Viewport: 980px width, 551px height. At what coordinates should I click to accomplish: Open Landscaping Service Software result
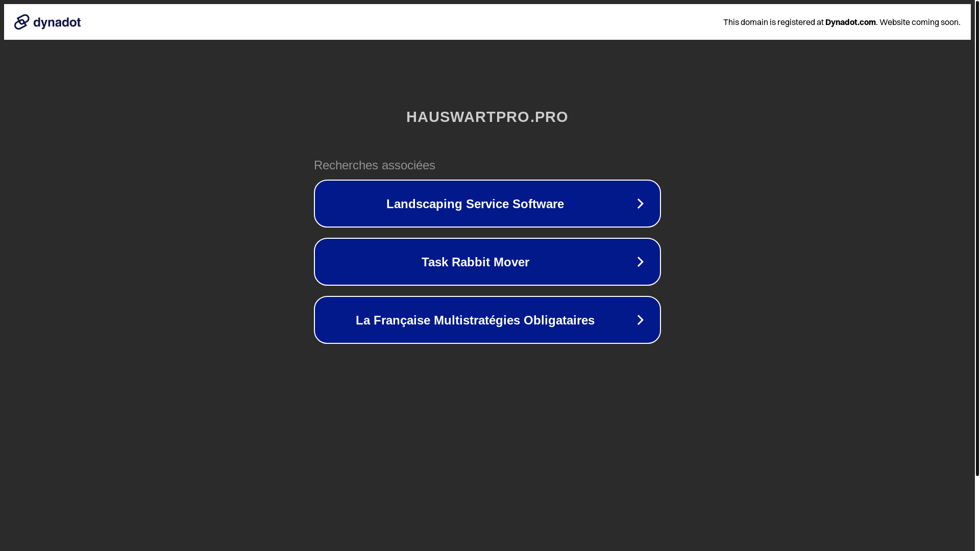pos(487,204)
